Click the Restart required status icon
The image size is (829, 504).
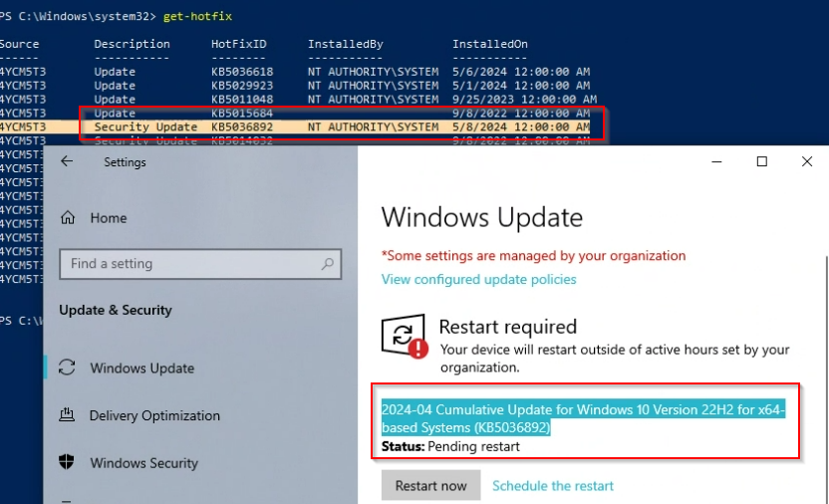point(405,337)
